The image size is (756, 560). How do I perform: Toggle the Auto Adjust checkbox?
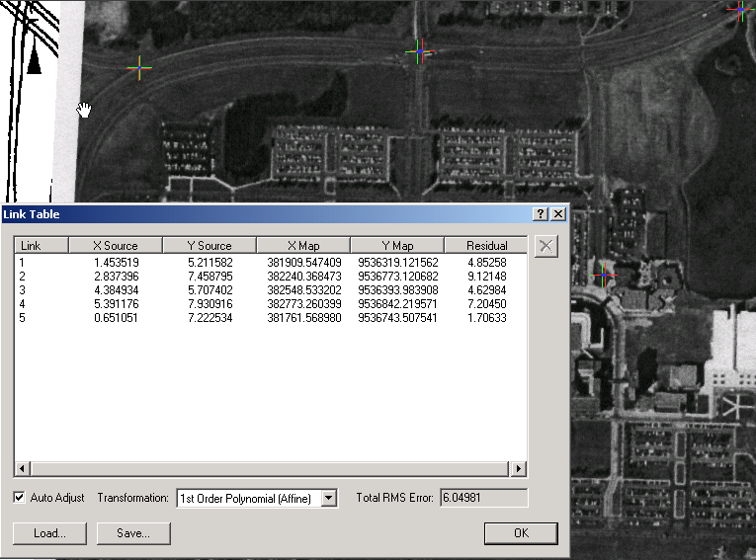(x=20, y=498)
